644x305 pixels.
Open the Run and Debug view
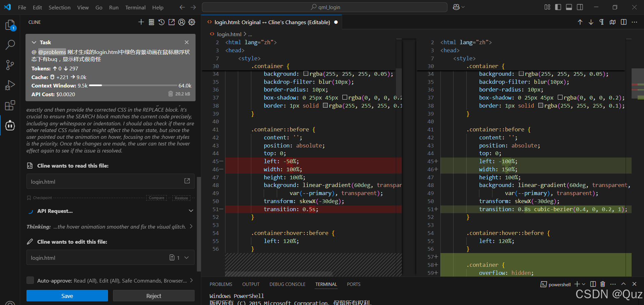coord(10,85)
